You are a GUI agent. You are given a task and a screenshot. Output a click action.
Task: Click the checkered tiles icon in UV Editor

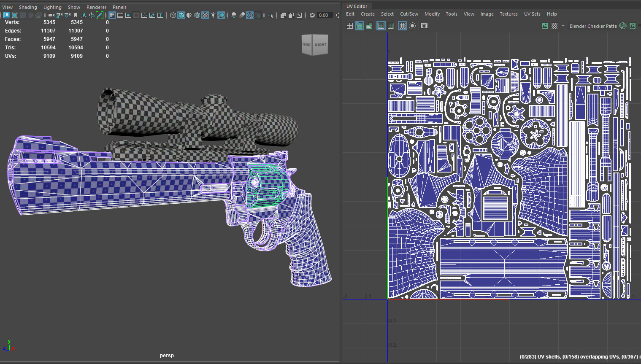point(554,26)
